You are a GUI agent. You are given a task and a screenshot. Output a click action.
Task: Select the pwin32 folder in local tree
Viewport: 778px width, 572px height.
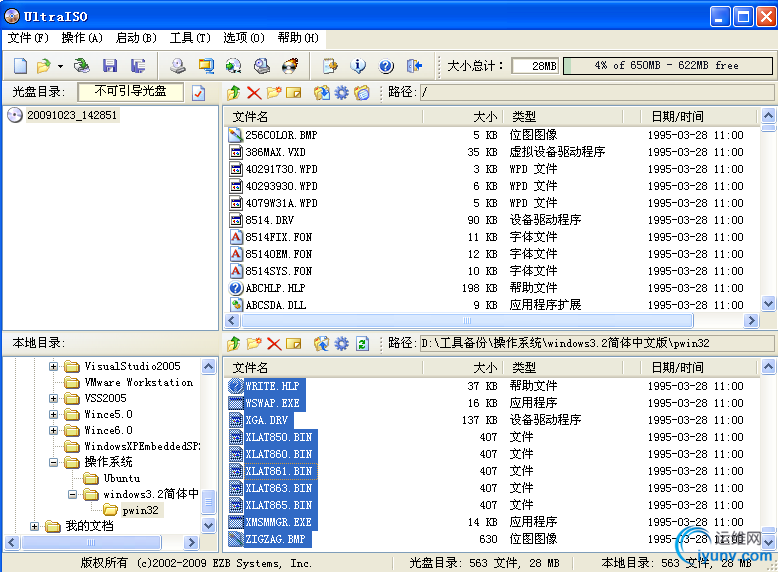click(140, 510)
